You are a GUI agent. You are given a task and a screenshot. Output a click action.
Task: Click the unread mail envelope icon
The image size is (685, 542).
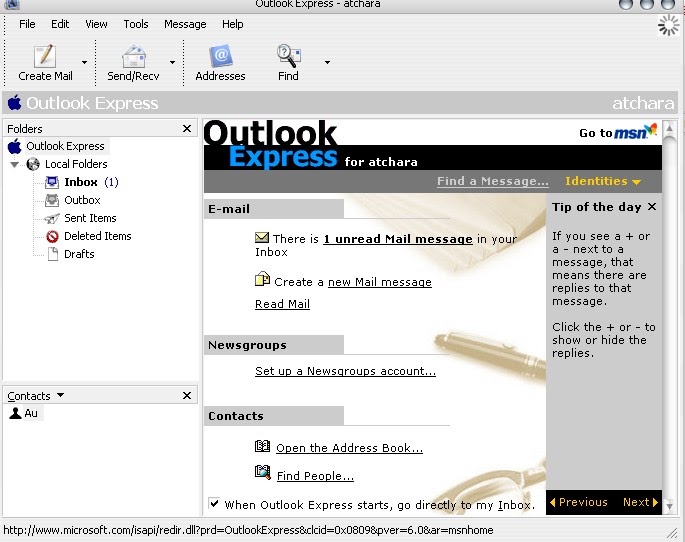pos(262,237)
